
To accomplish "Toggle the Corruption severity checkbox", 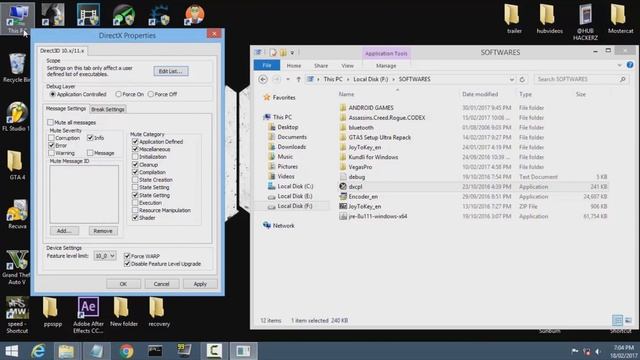I will [51, 138].
